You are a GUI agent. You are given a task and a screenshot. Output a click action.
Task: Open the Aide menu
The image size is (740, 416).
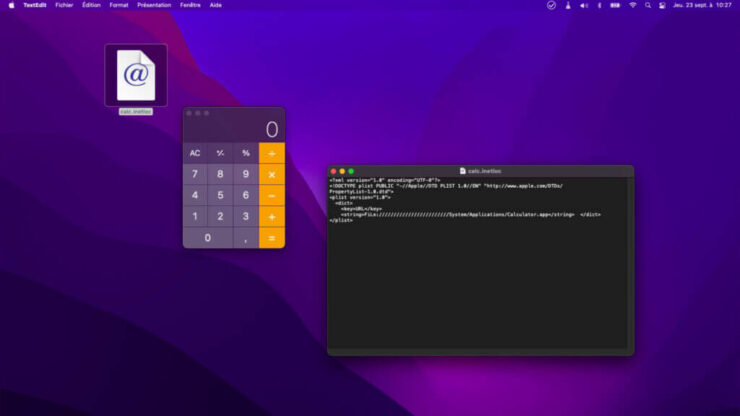point(216,5)
